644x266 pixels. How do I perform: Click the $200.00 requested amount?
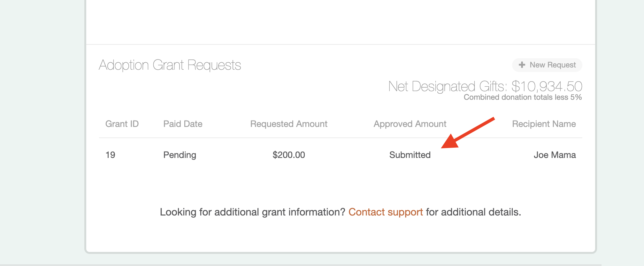(x=289, y=155)
